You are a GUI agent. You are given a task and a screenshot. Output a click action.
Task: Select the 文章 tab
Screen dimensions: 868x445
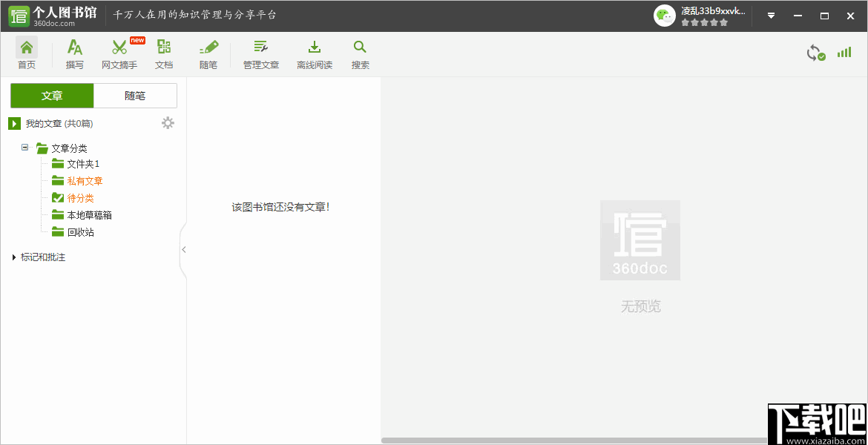coord(51,95)
